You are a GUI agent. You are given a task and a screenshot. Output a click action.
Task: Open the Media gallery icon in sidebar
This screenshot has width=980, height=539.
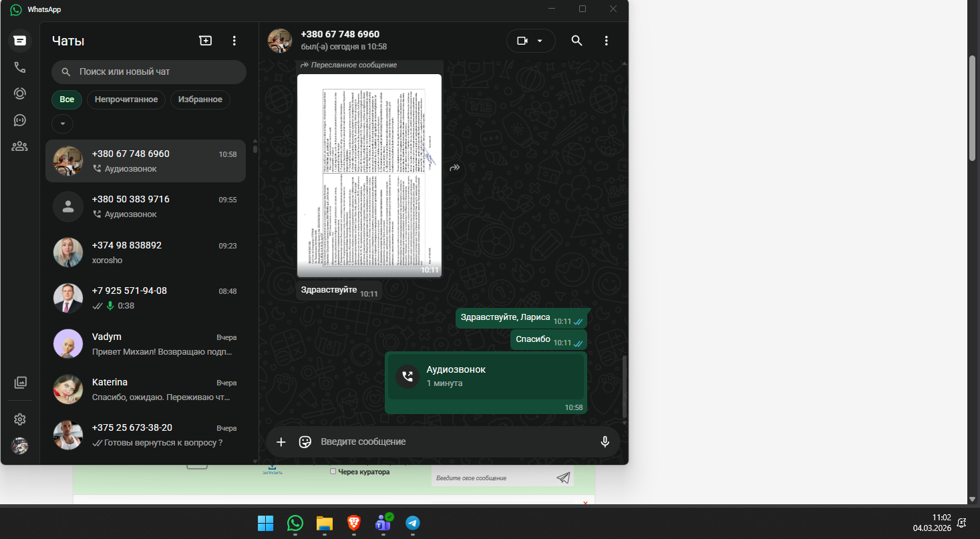click(20, 383)
